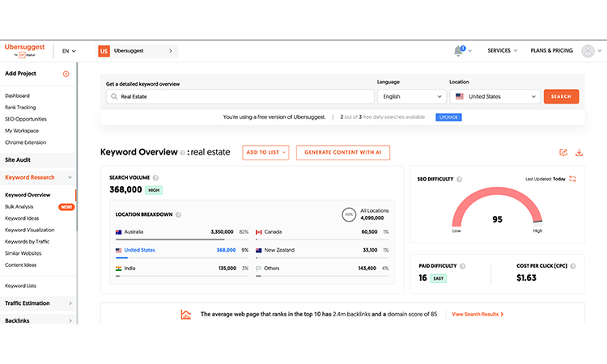Viewport: 607px width, 364px height.
Task: Refresh the SEO difficulty data
Action: pyautogui.click(x=572, y=179)
